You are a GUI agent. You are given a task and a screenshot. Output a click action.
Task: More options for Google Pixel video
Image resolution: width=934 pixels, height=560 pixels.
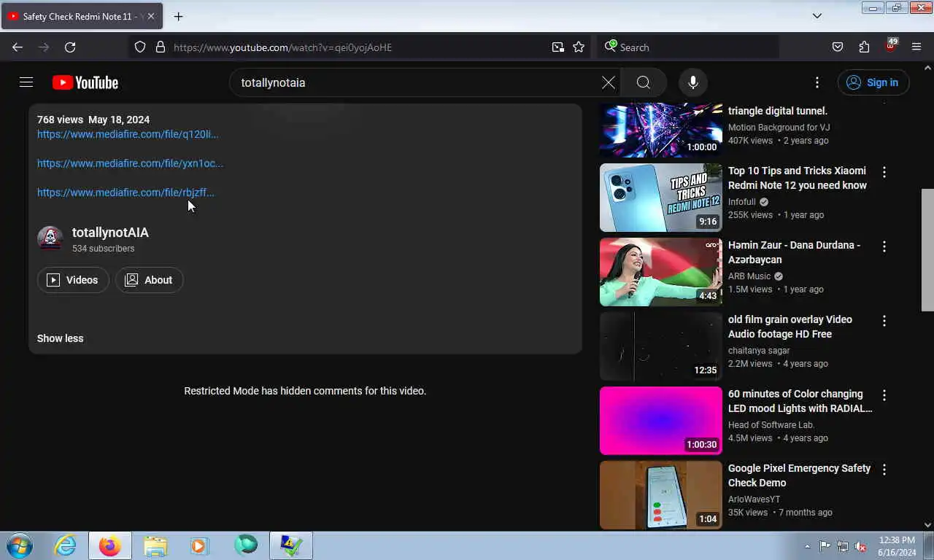pos(884,470)
